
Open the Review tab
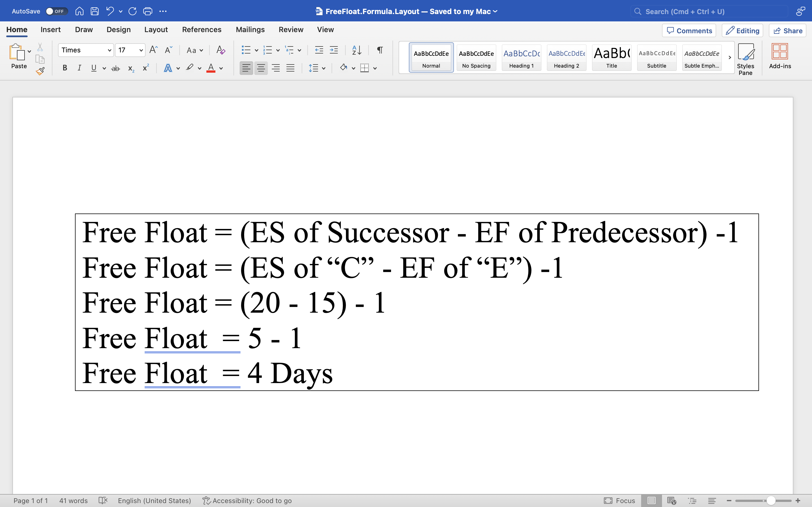point(291,30)
